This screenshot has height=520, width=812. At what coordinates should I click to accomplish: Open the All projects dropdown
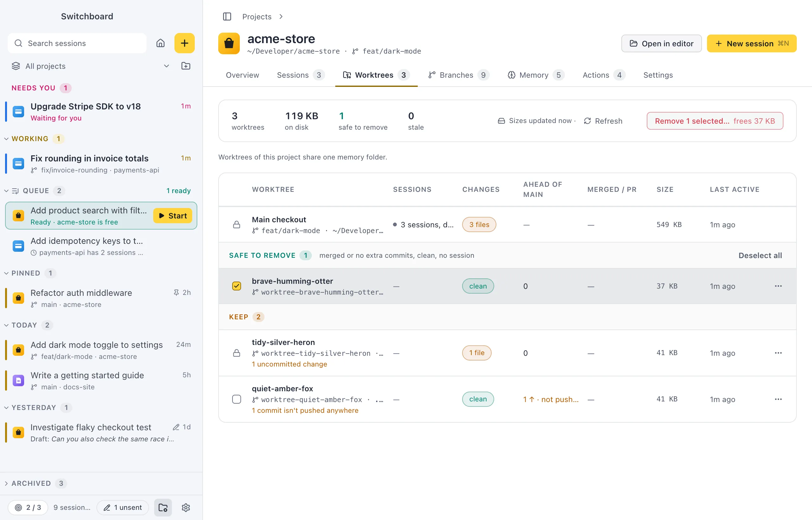tap(90, 66)
